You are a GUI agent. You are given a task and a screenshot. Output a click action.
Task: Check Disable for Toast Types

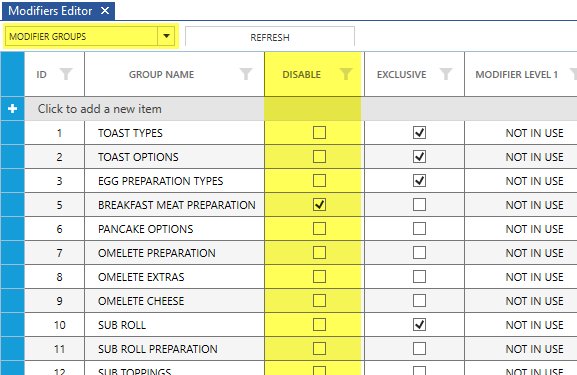coord(319,132)
